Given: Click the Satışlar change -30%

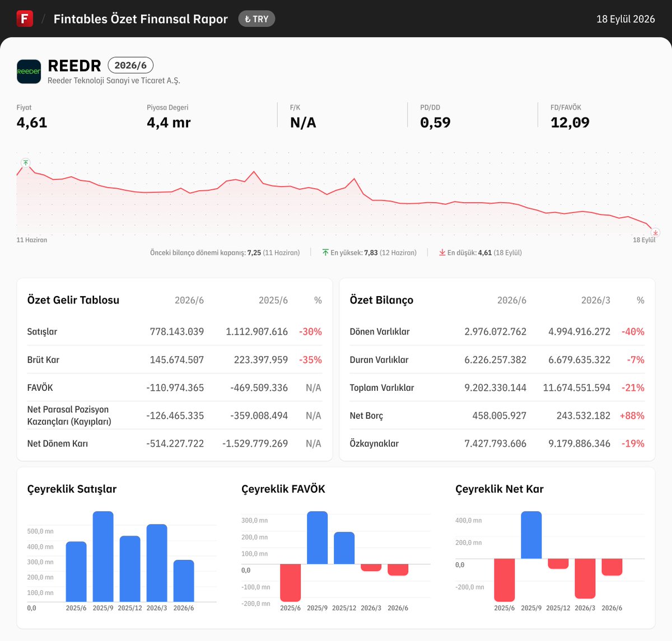Looking at the screenshot, I should tap(310, 331).
